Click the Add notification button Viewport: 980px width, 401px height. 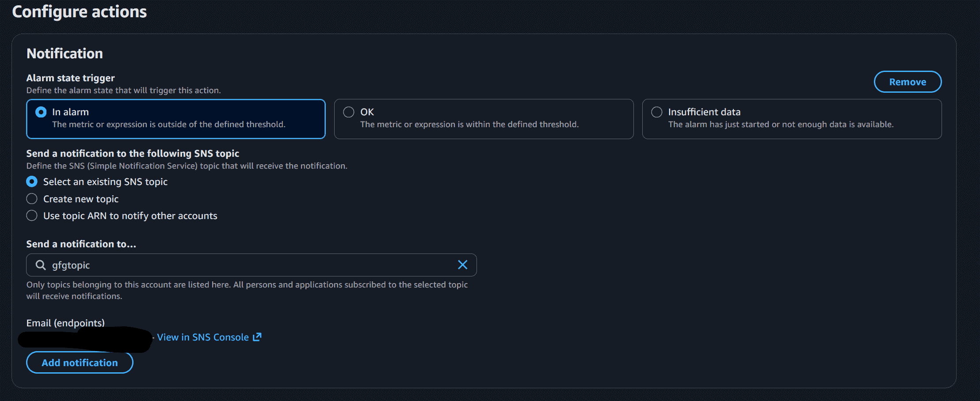[80, 363]
